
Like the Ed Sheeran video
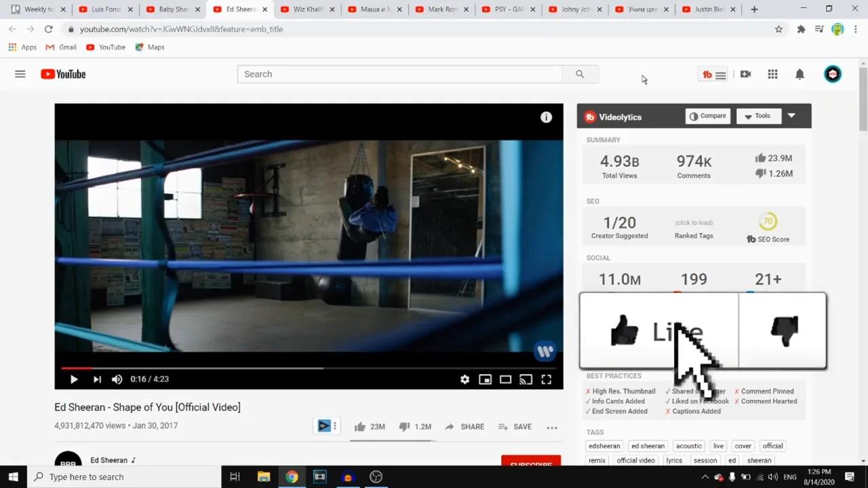click(x=360, y=426)
